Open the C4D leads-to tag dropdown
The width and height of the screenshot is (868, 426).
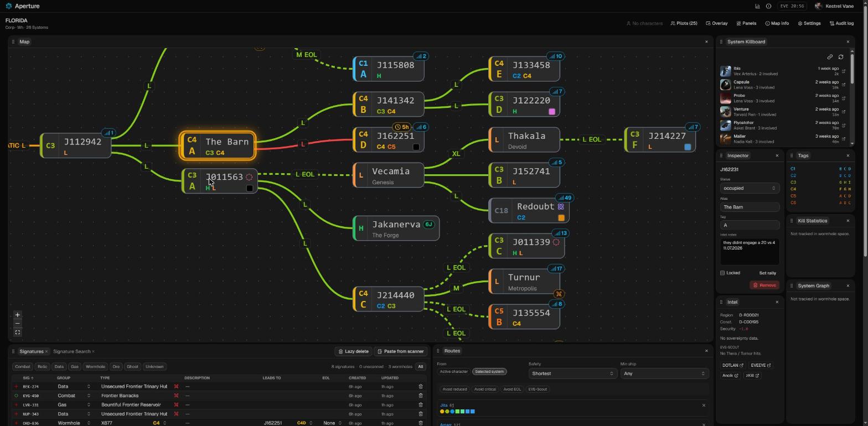[x=304, y=423]
